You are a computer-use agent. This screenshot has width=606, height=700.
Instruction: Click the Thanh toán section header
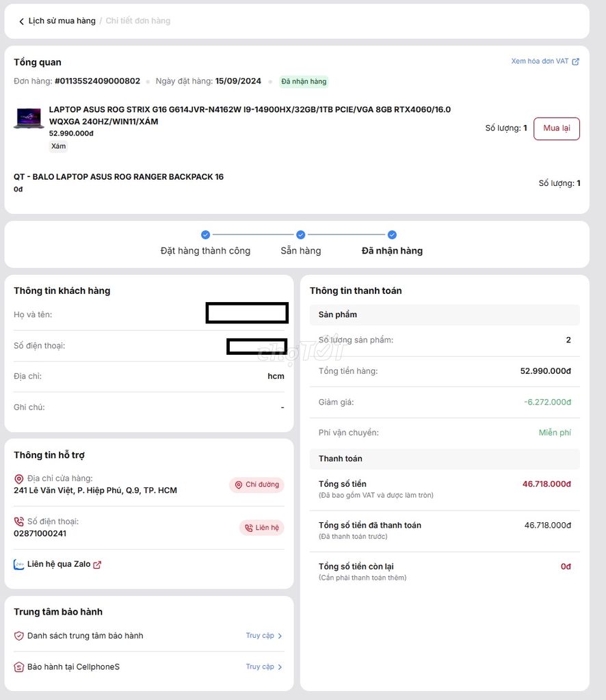445,459
